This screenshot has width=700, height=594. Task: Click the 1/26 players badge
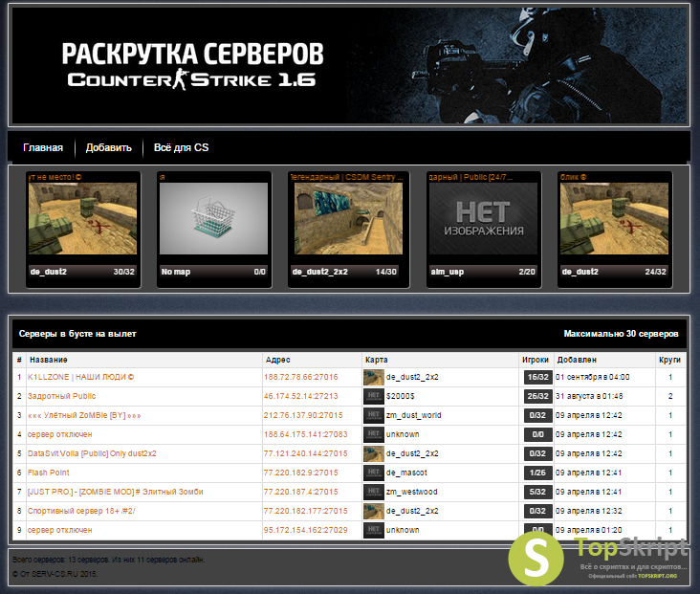(x=538, y=473)
